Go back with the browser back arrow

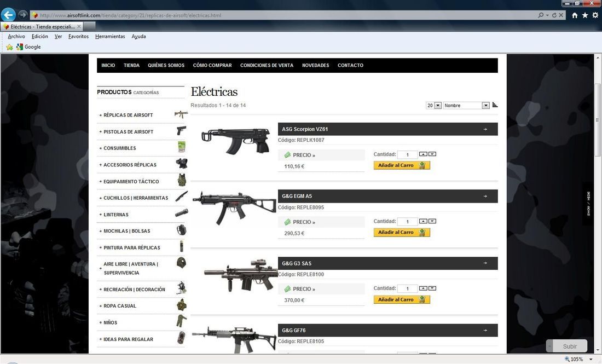tap(8, 15)
